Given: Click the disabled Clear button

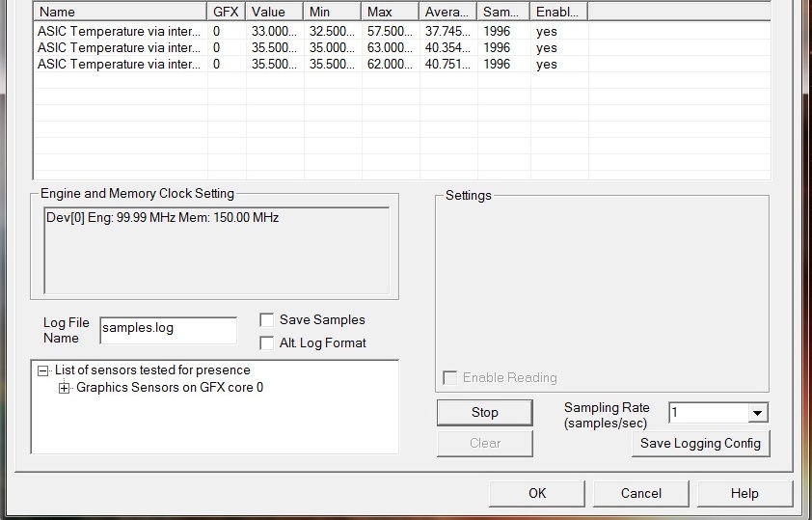Looking at the screenshot, I should pos(485,444).
